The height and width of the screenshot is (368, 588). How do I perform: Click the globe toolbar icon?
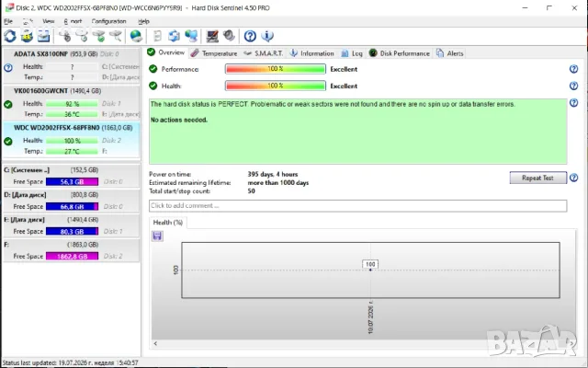point(136,36)
